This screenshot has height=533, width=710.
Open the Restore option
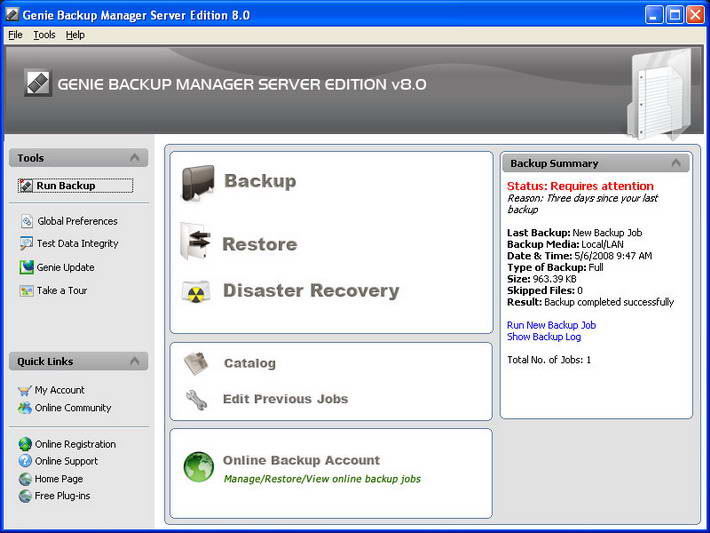[x=259, y=245]
